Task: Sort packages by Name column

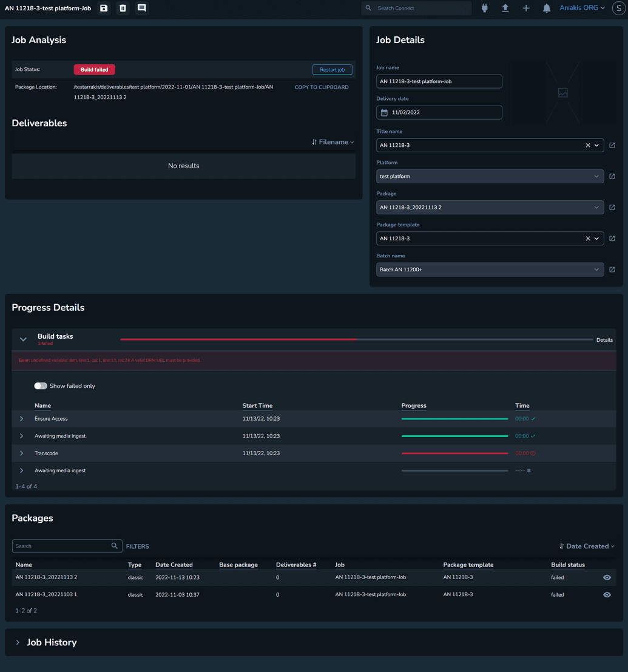Action: point(24,565)
